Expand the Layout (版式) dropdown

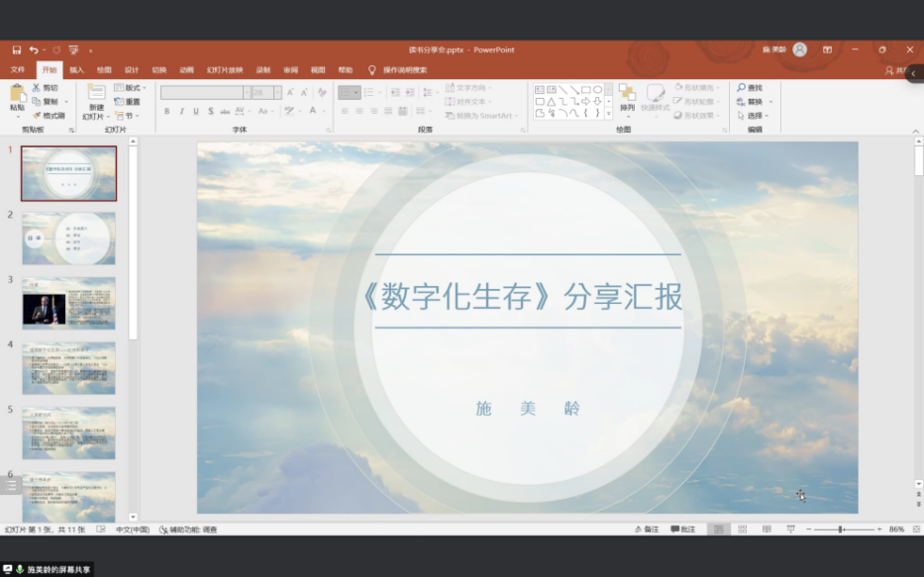(131, 88)
